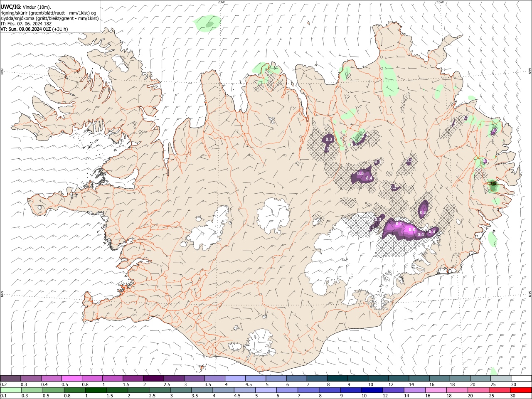Click the "slydda/snjókoma (grátt/bleikt/grænt - mm/1klst)" line
The height and width of the screenshot is (399, 532).
point(49,18)
